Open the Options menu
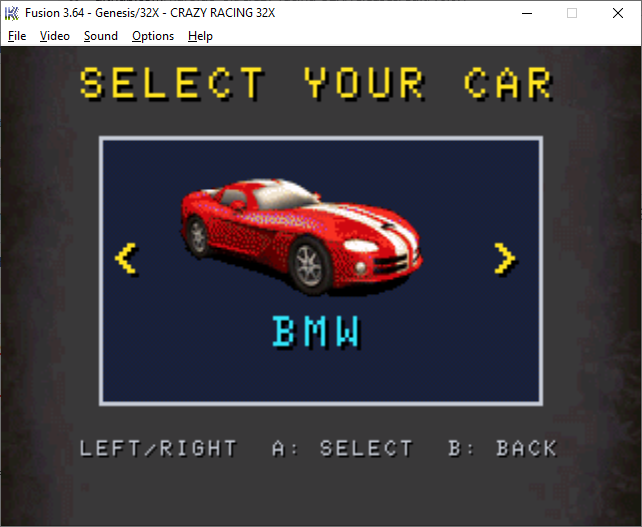Image resolution: width=642 pixels, height=527 pixels. 153,36
